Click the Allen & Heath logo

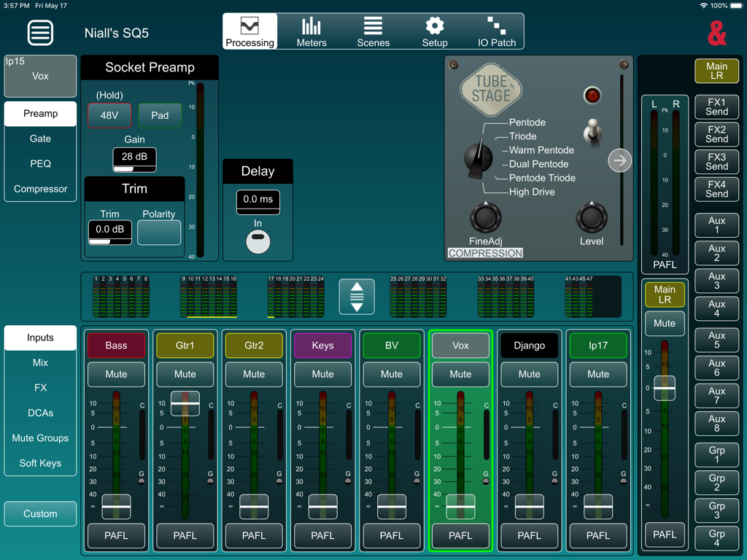click(x=717, y=33)
